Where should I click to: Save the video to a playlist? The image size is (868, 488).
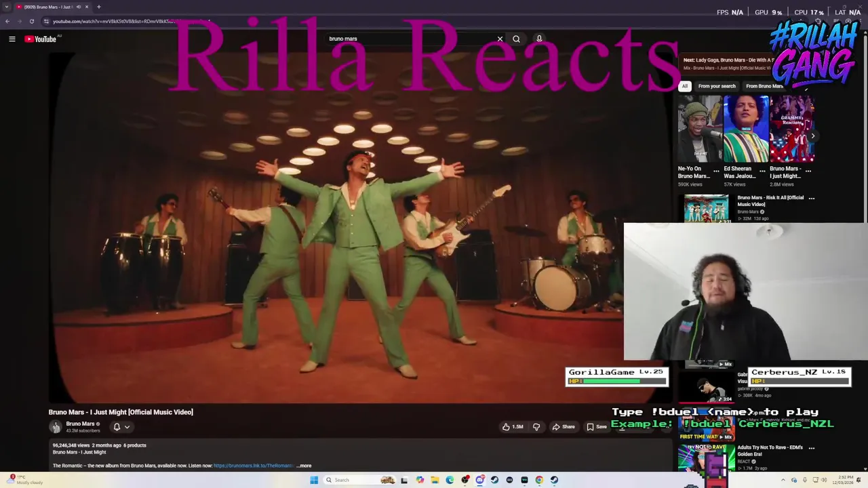597,427
